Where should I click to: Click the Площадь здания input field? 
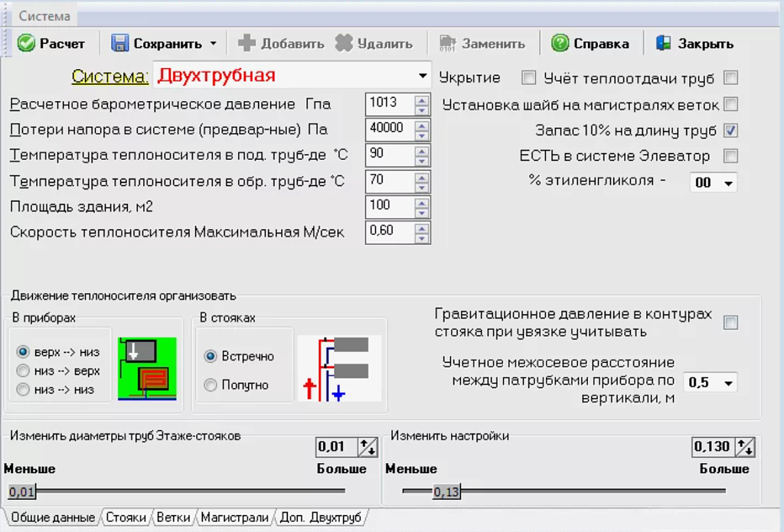click(390, 205)
